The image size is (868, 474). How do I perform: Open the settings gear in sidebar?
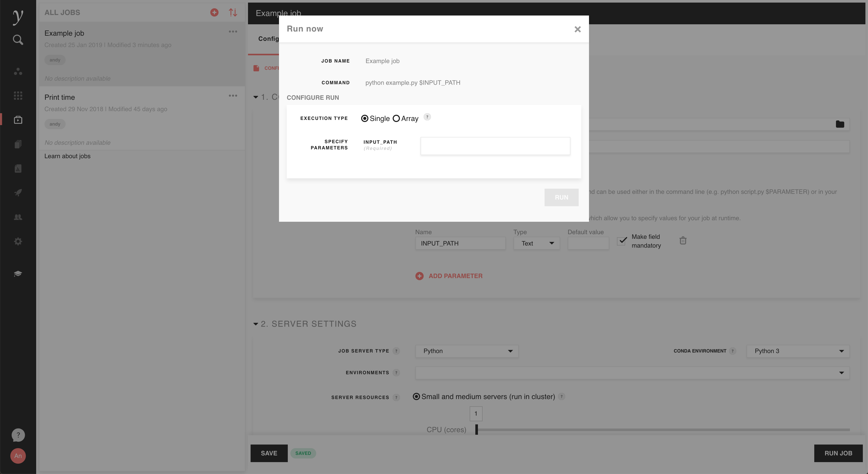(x=18, y=241)
